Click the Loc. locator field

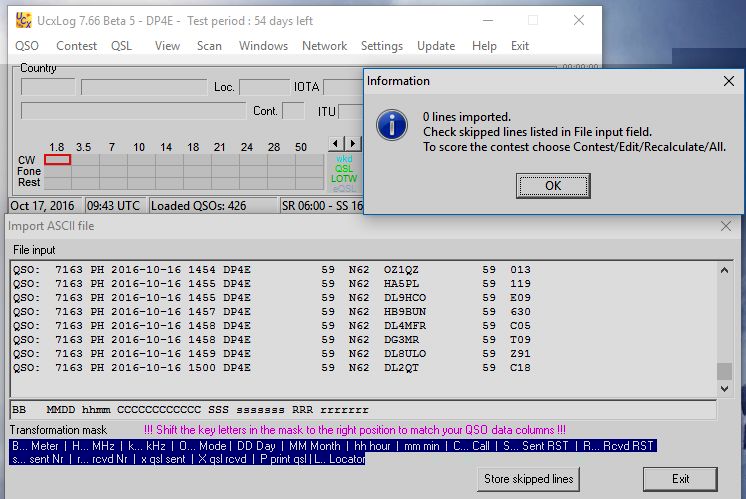click(x=264, y=87)
